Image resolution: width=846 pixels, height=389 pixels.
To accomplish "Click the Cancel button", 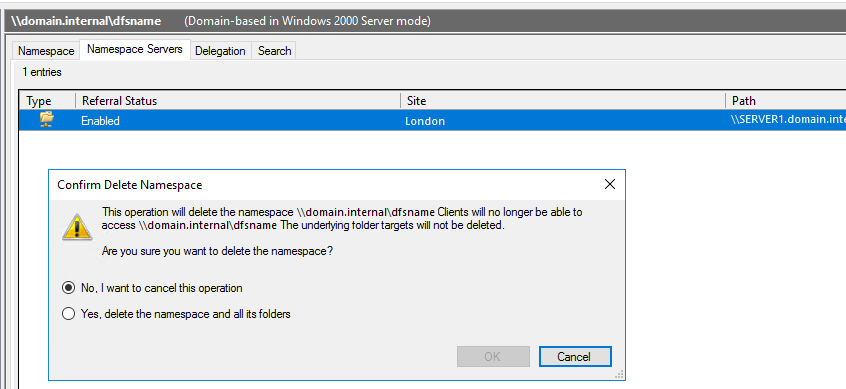I will click(x=575, y=357).
